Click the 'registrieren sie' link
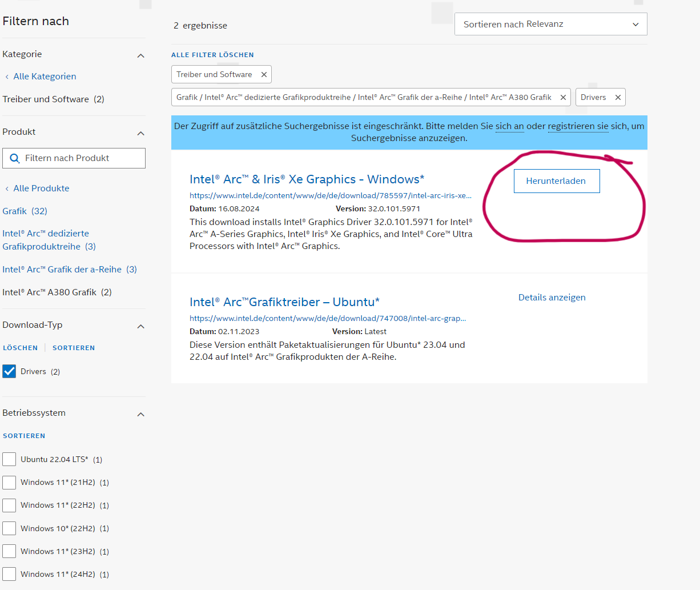700x590 pixels. click(x=578, y=126)
